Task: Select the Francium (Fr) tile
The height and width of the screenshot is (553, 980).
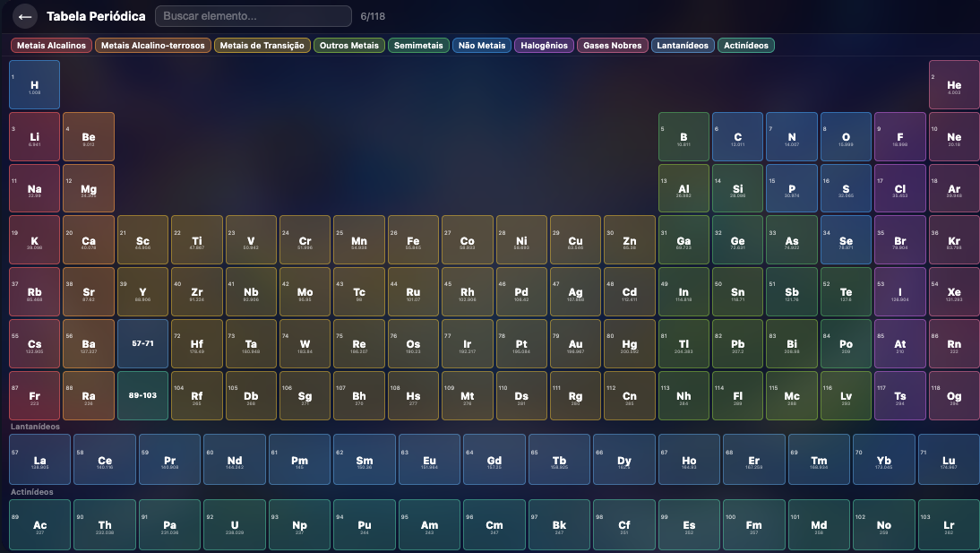Action: click(34, 396)
